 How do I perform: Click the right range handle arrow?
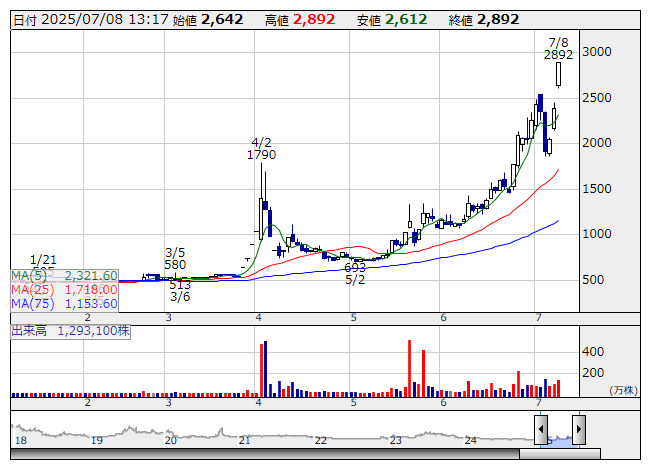click(578, 428)
